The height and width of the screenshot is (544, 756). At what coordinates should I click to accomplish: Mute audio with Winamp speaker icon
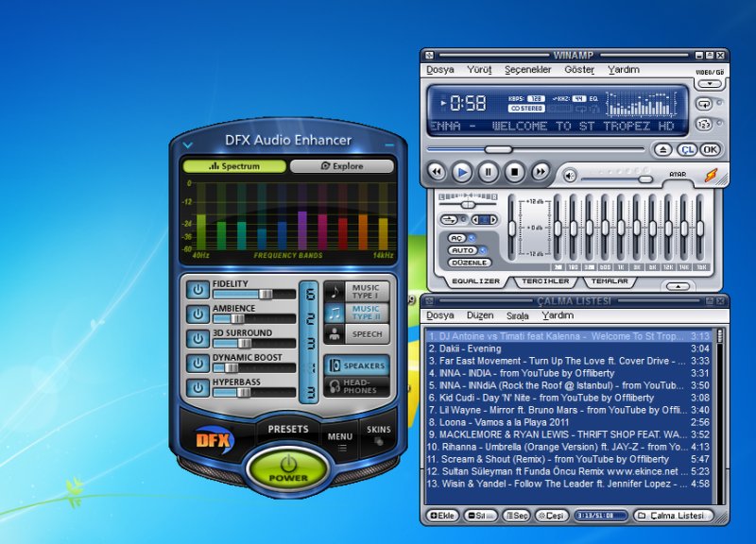click(570, 175)
